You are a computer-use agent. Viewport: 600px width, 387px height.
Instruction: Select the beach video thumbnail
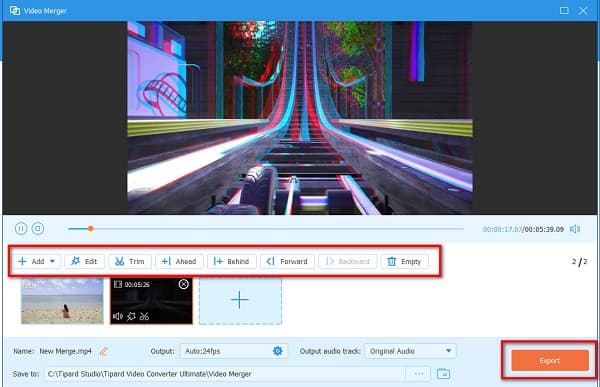(62, 301)
